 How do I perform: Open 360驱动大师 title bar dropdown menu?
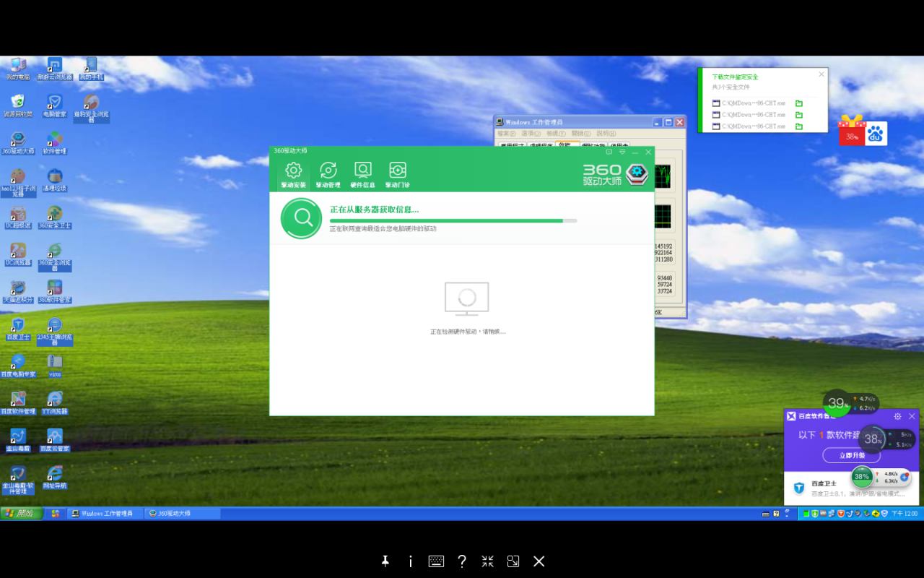622,152
